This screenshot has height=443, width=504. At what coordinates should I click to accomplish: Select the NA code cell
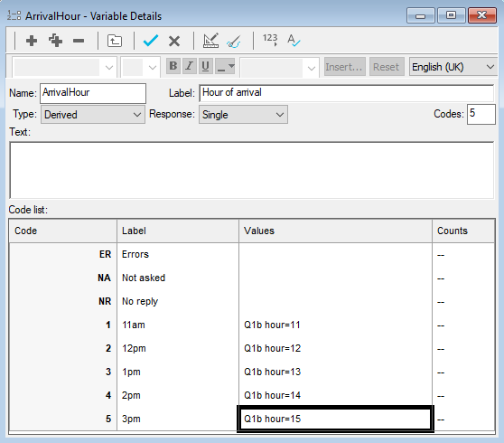coord(63,278)
